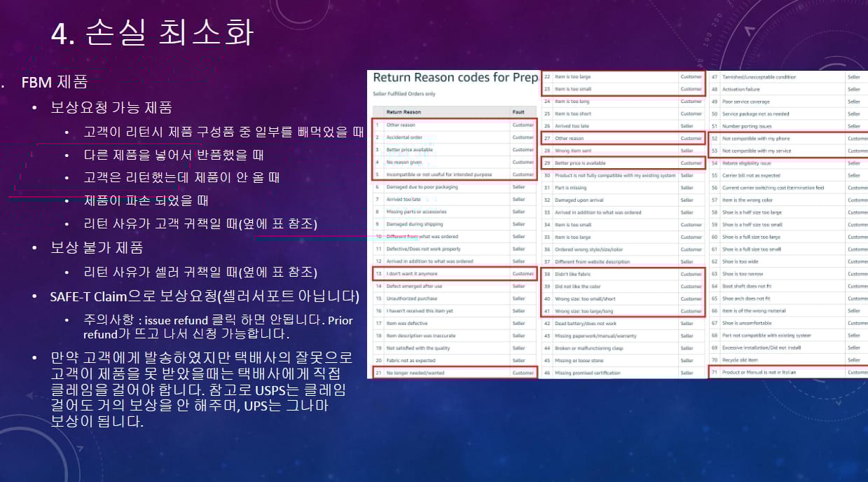Select the 'Not compatible with my phone' row

click(x=788, y=139)
